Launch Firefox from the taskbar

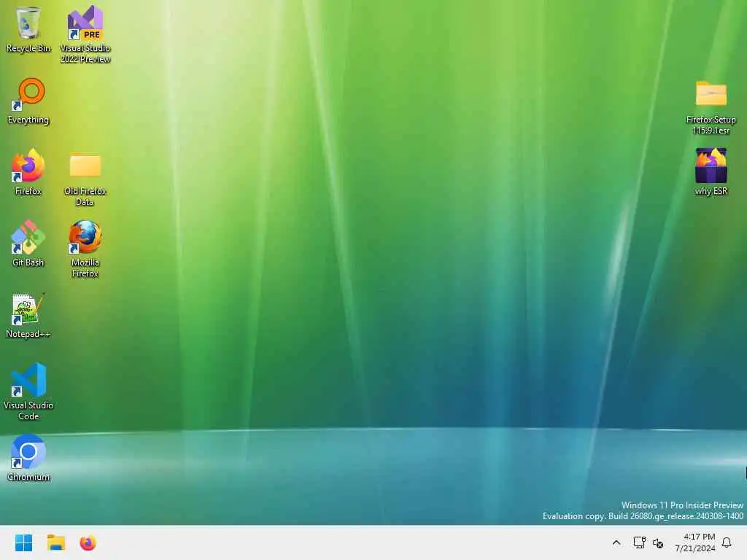(88, 542)
